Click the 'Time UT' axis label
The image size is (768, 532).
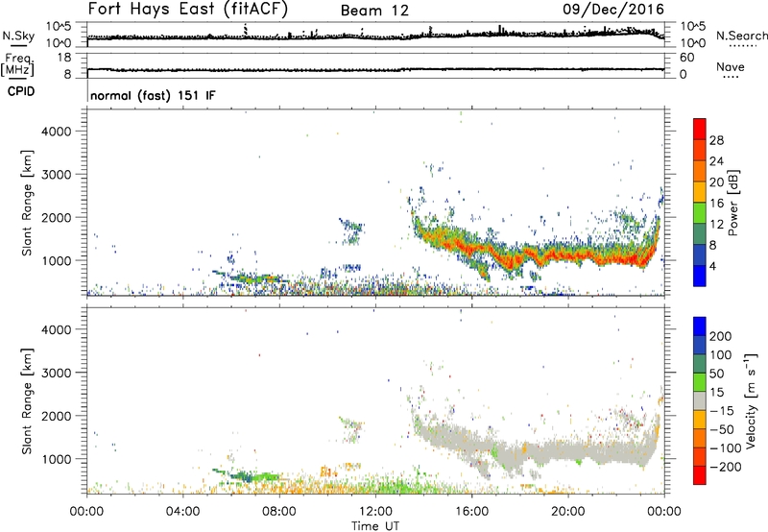pyautogui.click(x=375, y=526)
